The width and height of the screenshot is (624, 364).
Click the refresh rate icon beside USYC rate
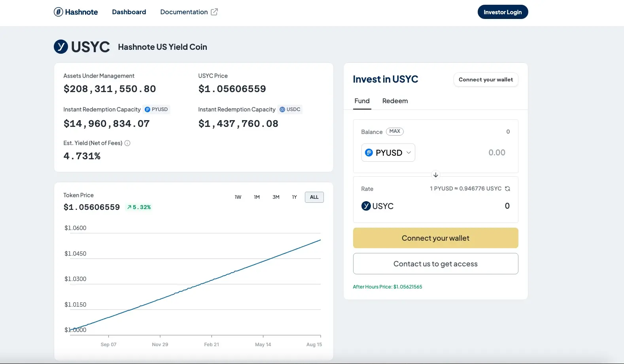pos(507,189)
